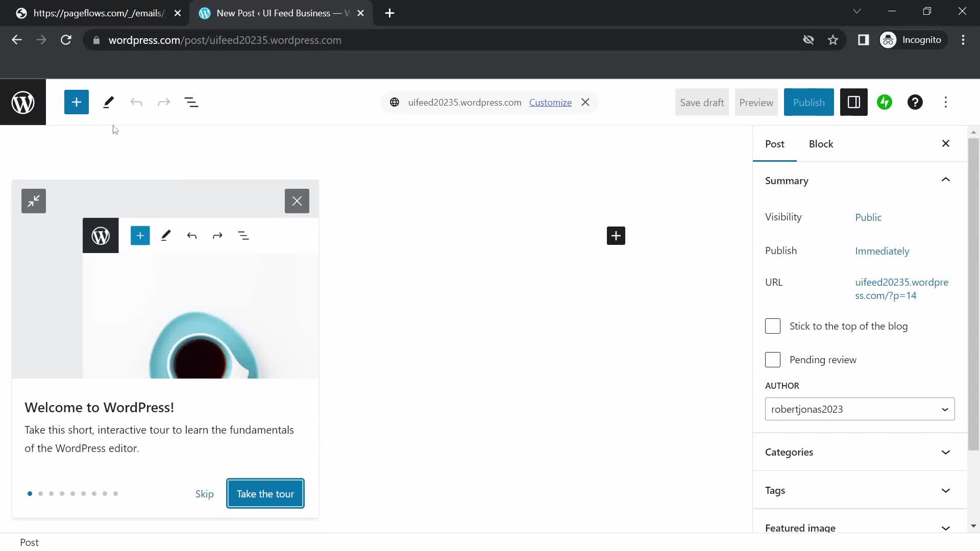This screenshot has width=980, height=551.
Task: Click the WordPress logo icon
Action: point(22,102)
